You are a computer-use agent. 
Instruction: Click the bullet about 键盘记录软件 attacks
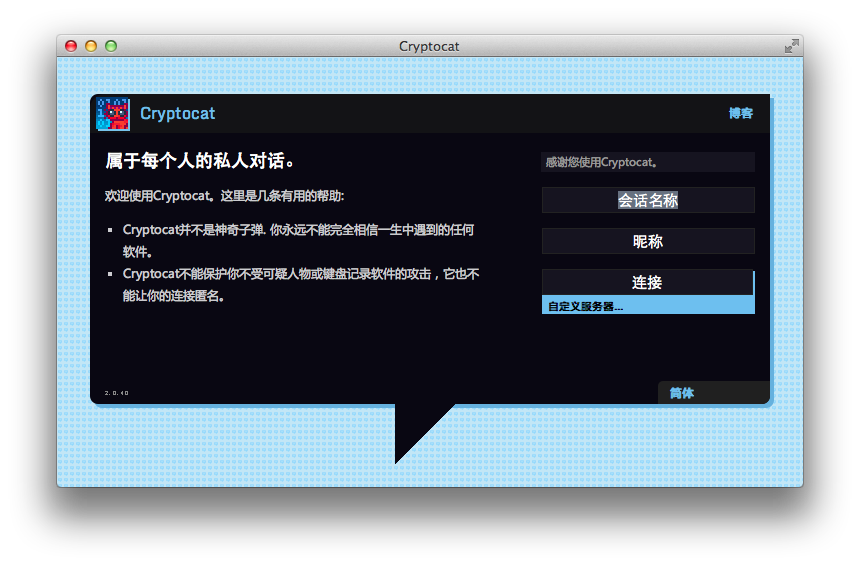click(301, 285)
